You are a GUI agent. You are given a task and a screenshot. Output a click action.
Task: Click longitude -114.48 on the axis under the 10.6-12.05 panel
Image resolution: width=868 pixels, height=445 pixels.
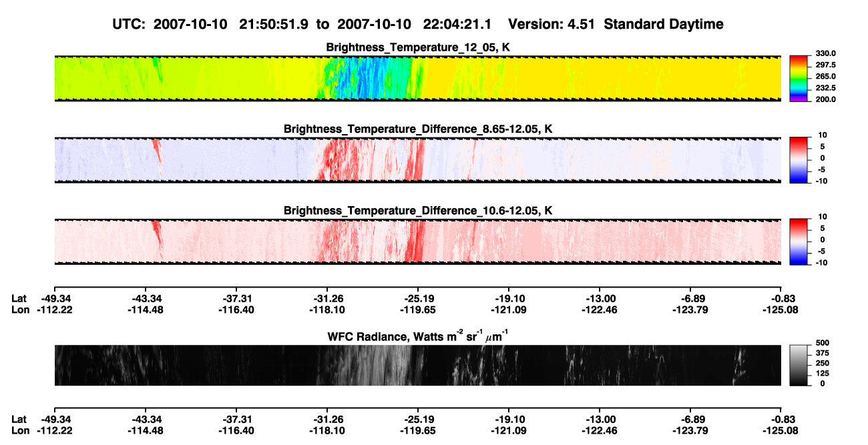click(x=145, y=310)
